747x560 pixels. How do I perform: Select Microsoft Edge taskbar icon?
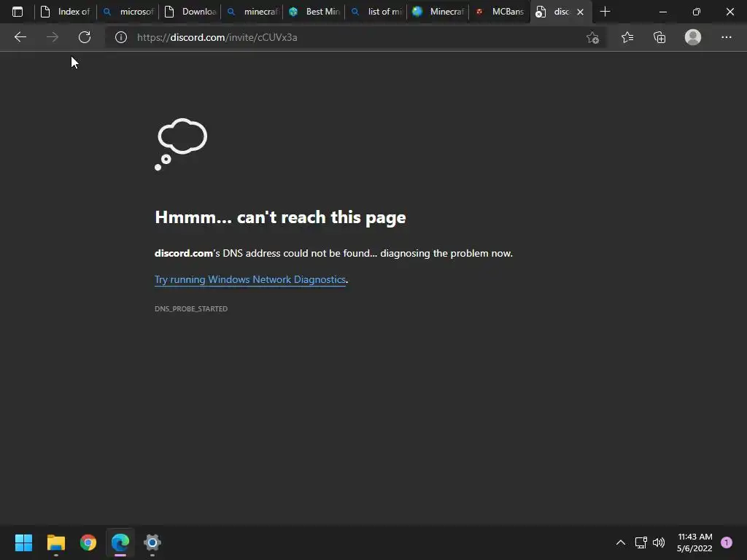[x=120, y=542]
